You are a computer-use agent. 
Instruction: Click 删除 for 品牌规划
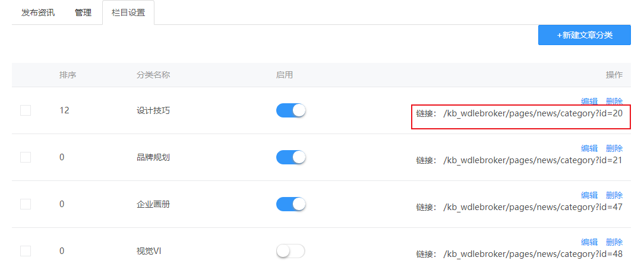(x=614, y=148)
